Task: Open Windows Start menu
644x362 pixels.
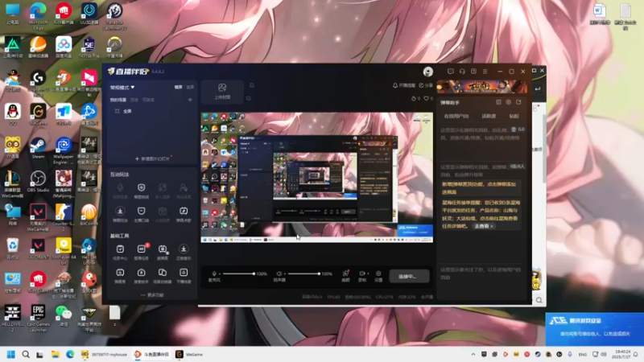Action: [x=11, y=354]
